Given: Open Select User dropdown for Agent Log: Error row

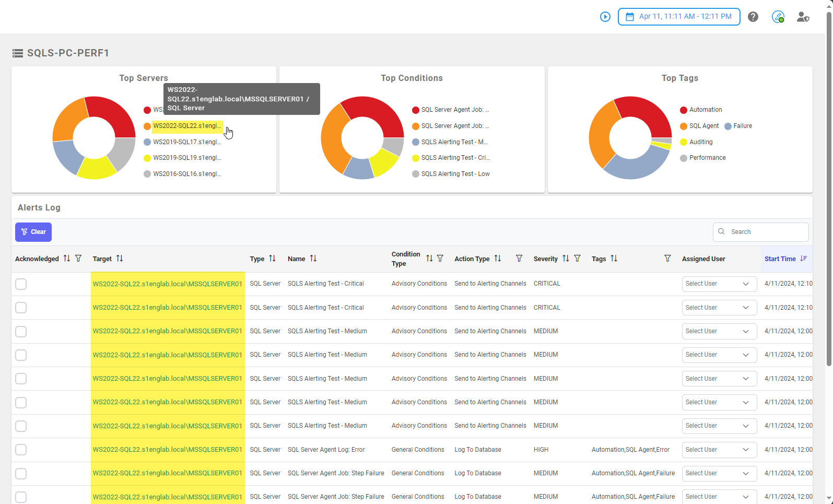Looking at the screenshot, I should point(719,450).
